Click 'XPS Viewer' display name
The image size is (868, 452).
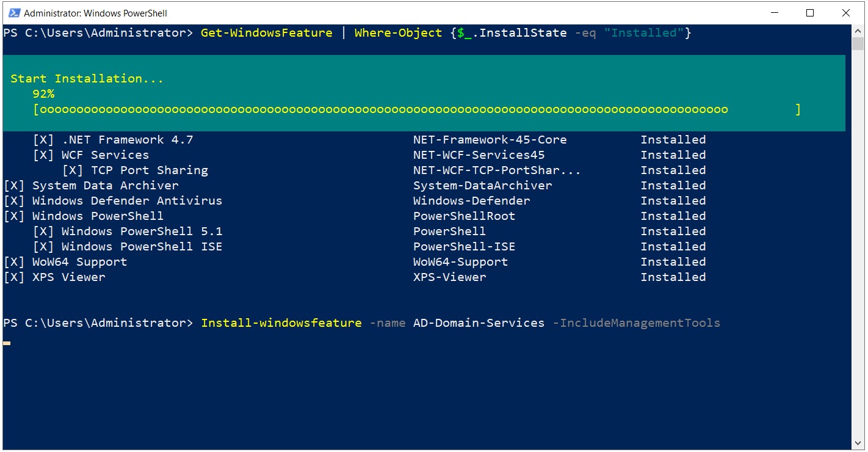[68, 277]
